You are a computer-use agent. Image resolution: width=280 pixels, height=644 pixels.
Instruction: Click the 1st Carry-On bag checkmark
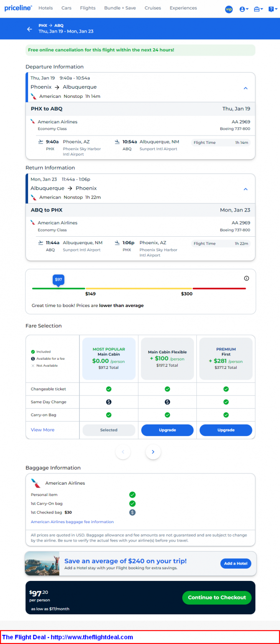pos(132,503)
